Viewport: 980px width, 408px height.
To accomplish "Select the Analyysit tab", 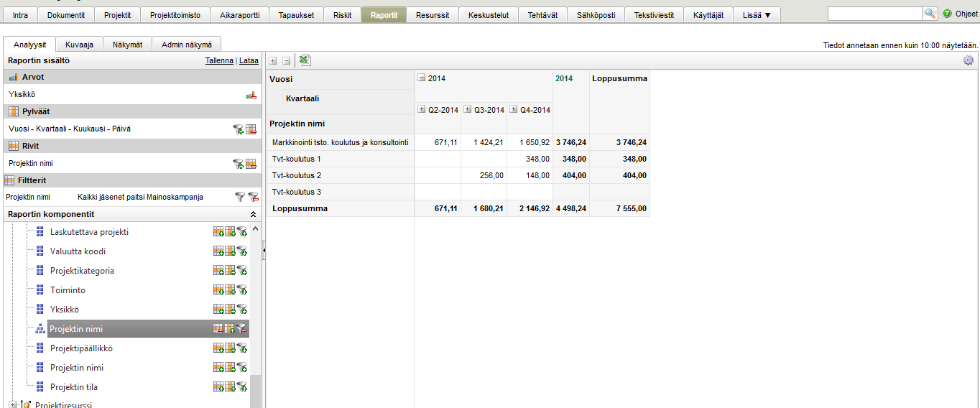I will pyautogui.click(x=29, y=45).
